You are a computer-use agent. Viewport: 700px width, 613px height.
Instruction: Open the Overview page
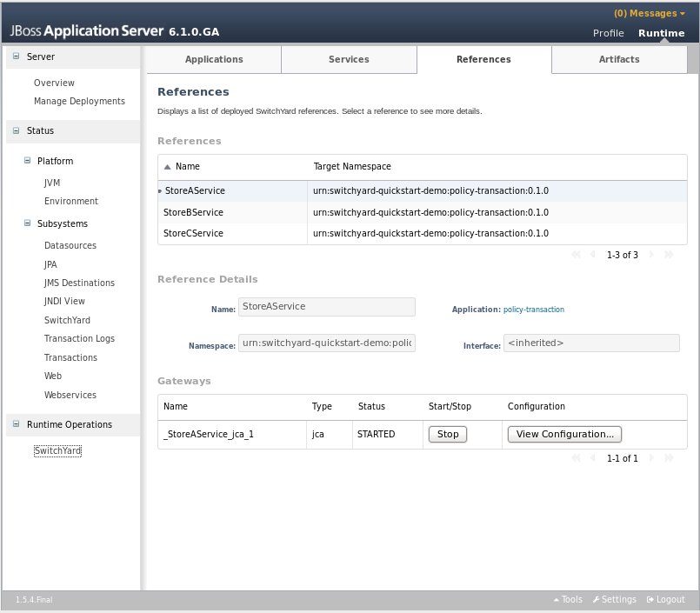coord(54,83)
